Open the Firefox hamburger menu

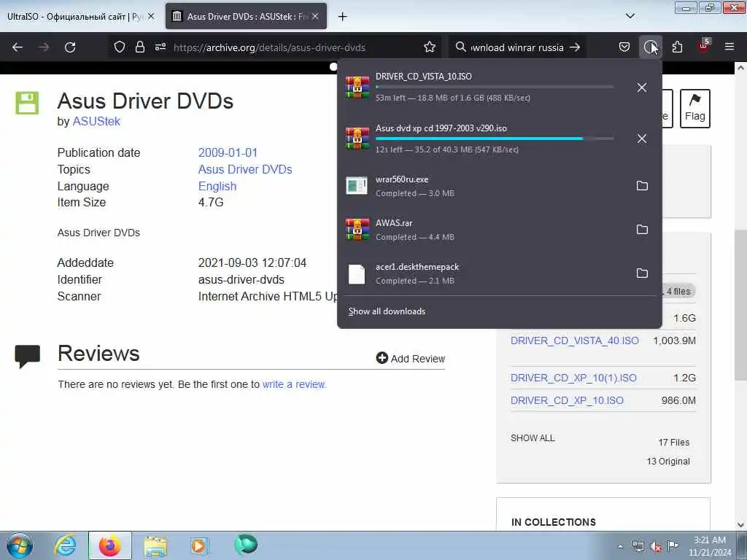coord(729,47)
